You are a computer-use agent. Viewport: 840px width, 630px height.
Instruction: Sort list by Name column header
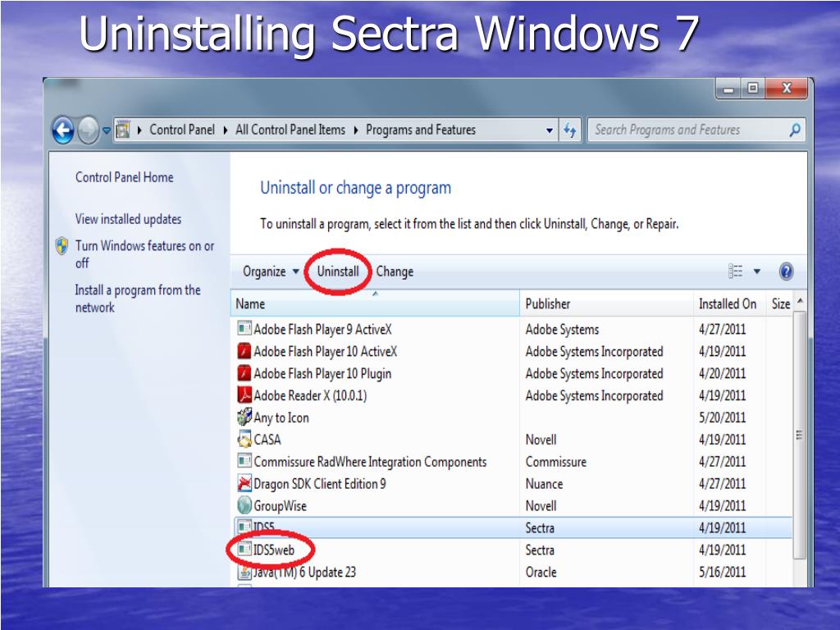click(x=375, y=304)
